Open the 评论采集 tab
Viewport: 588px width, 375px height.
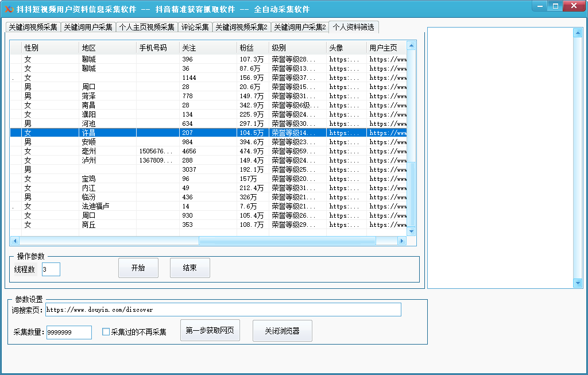(x=195, y=28)
